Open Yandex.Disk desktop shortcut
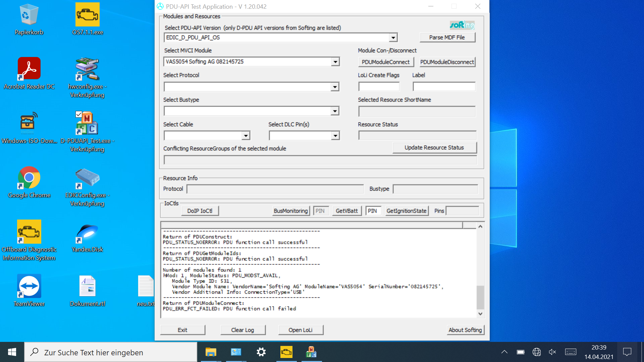The width and height of the screenshot is (644, 362). point(87,237)
